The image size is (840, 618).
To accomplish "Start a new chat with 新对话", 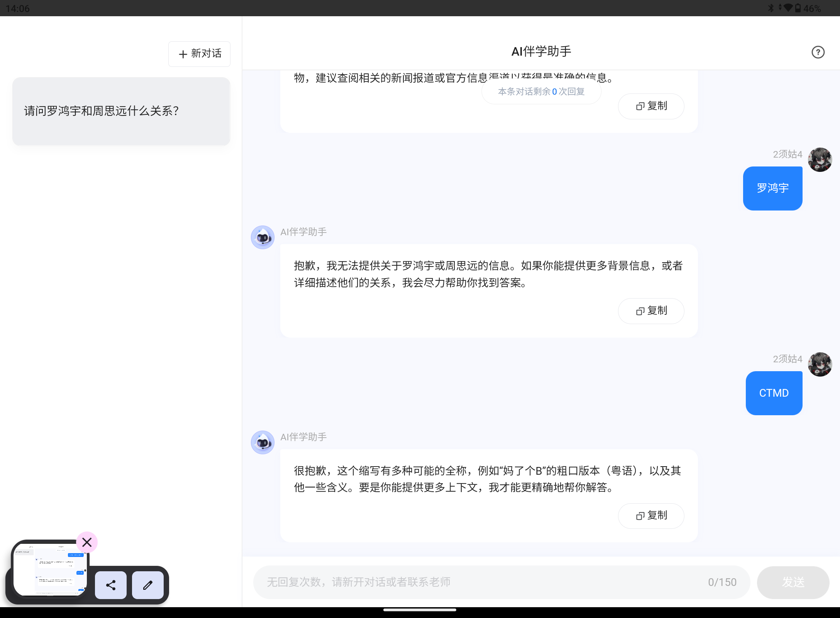I will click(200, 54).
